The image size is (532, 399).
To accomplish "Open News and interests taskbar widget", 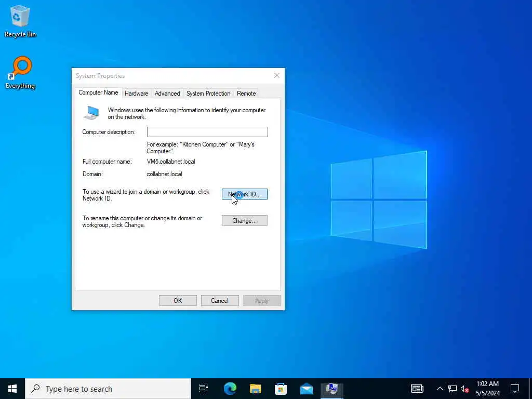I will 417,389.
